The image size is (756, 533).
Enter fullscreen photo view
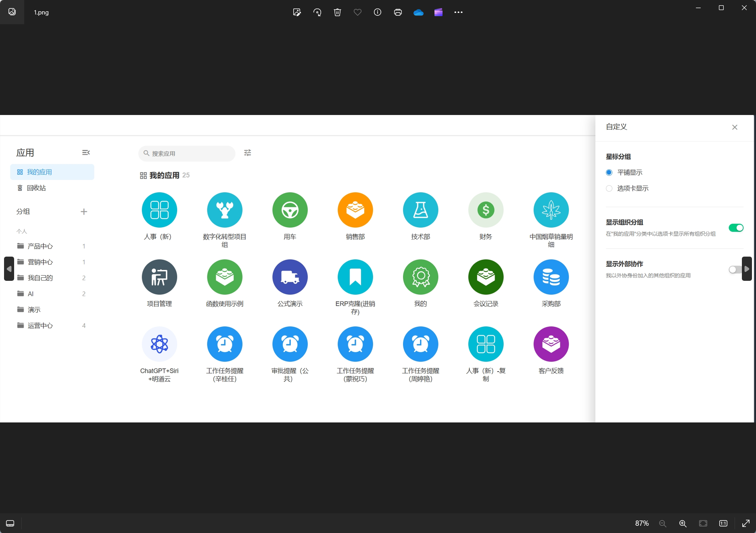746,523
